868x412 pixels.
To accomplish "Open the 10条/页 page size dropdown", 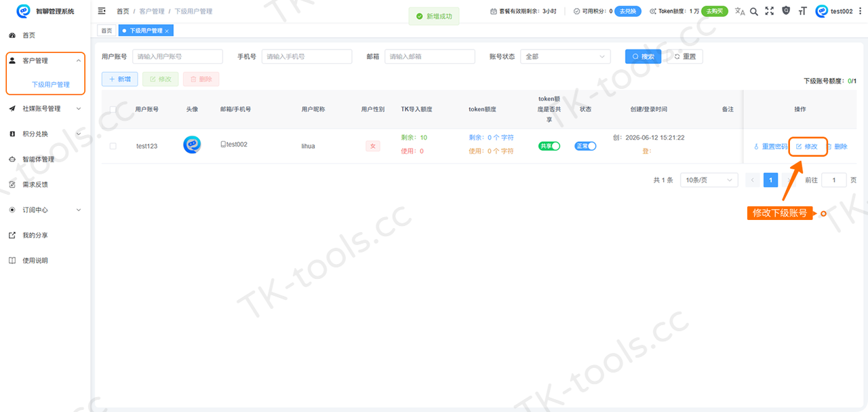I will click(x=709, y=180).
